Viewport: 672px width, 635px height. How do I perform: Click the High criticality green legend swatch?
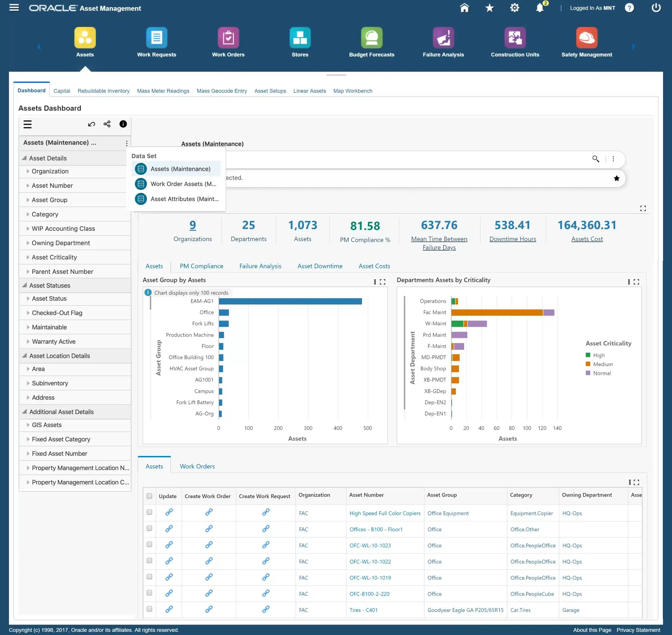click(x=588, y=355)
